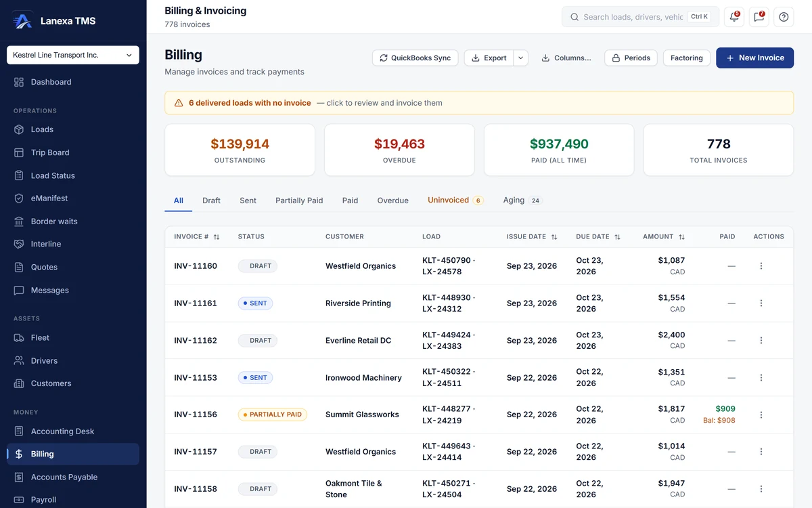The width and height of the screenshot is (812, 508).
Task: Click the Overdue $19,463 card
Action: (399, 150)
